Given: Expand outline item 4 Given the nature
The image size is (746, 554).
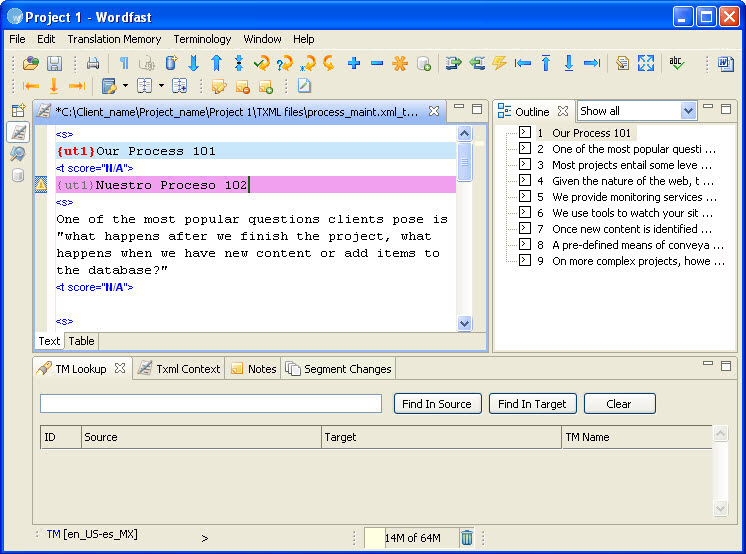Looking at the screenshot, I should (524, 180).
